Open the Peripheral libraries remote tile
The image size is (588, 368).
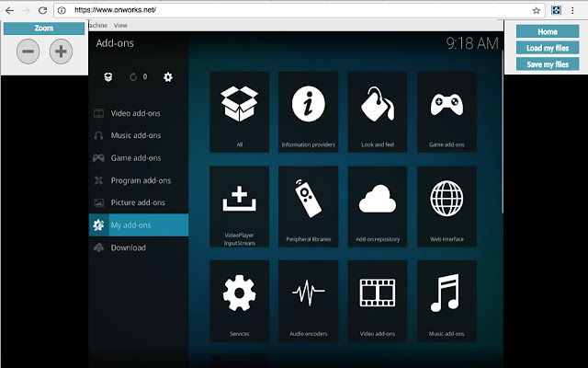[x=309, y=205]
